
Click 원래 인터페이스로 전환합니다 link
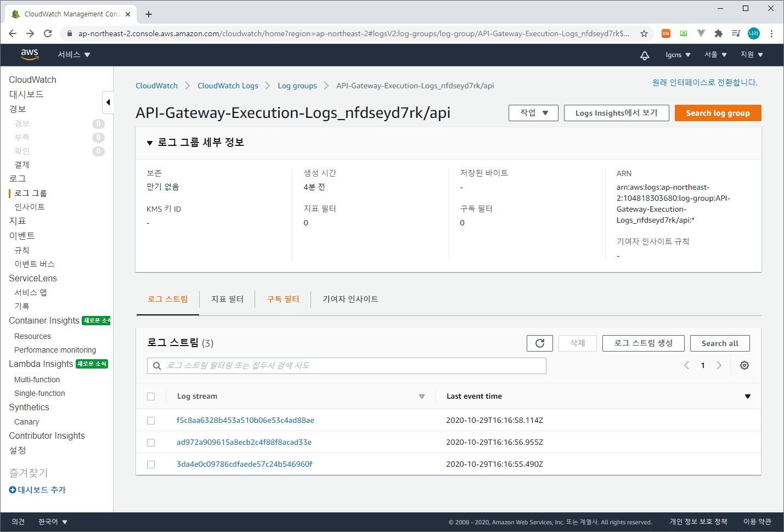(x=705, y=82)
